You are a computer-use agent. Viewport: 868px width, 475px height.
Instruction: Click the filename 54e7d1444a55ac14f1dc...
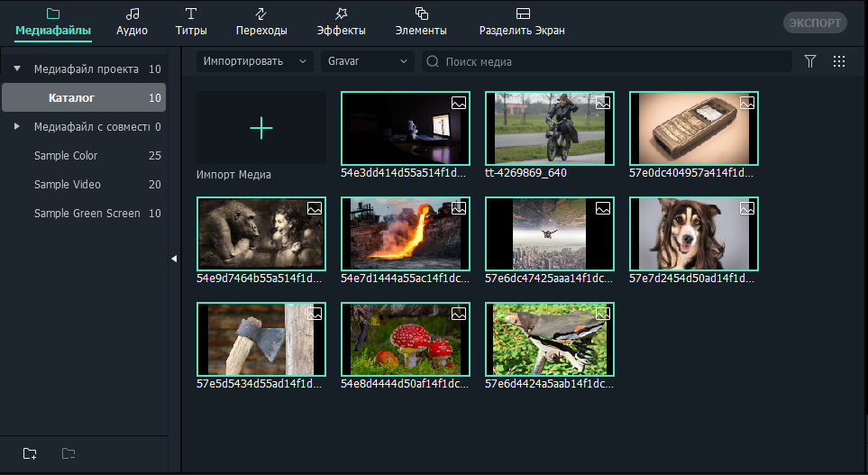pos(406,278)
